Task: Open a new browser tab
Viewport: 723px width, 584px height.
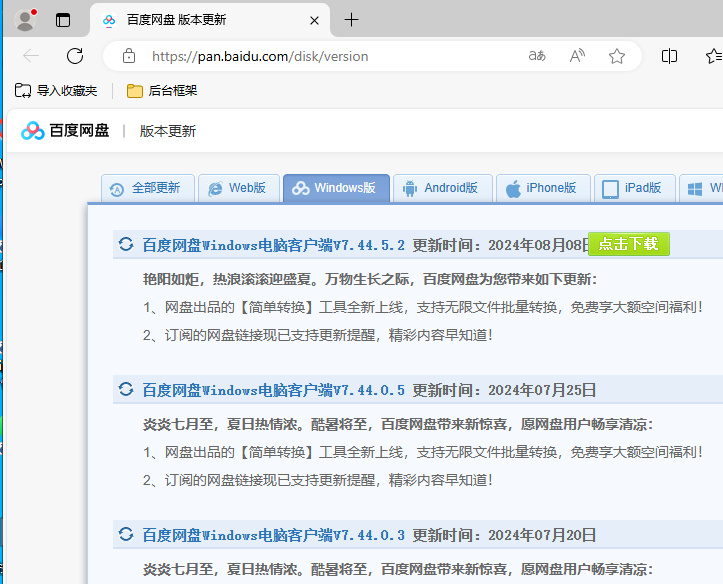Action: tap(351, 20)
